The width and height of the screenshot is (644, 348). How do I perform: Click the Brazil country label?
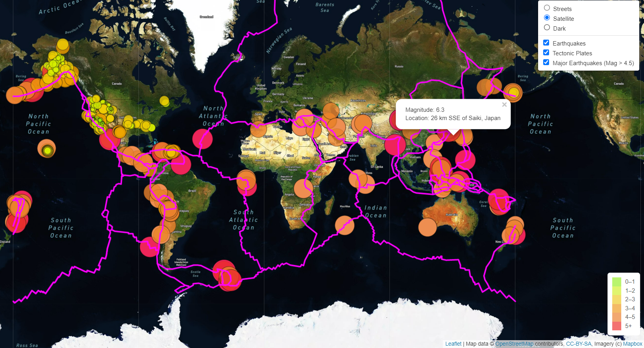tap(192, 191)
